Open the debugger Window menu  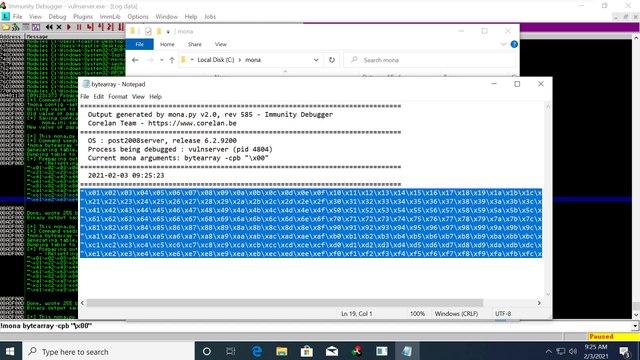click(x=167, y=17)
